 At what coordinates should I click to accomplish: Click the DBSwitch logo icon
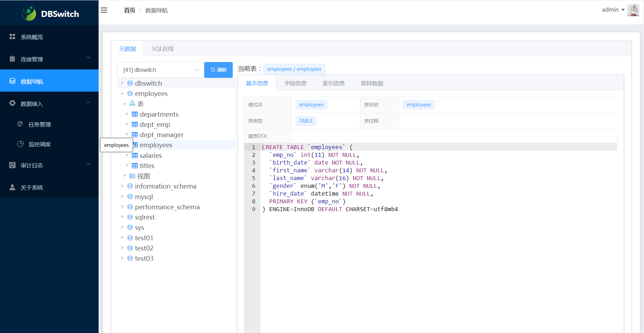[29, 14]
